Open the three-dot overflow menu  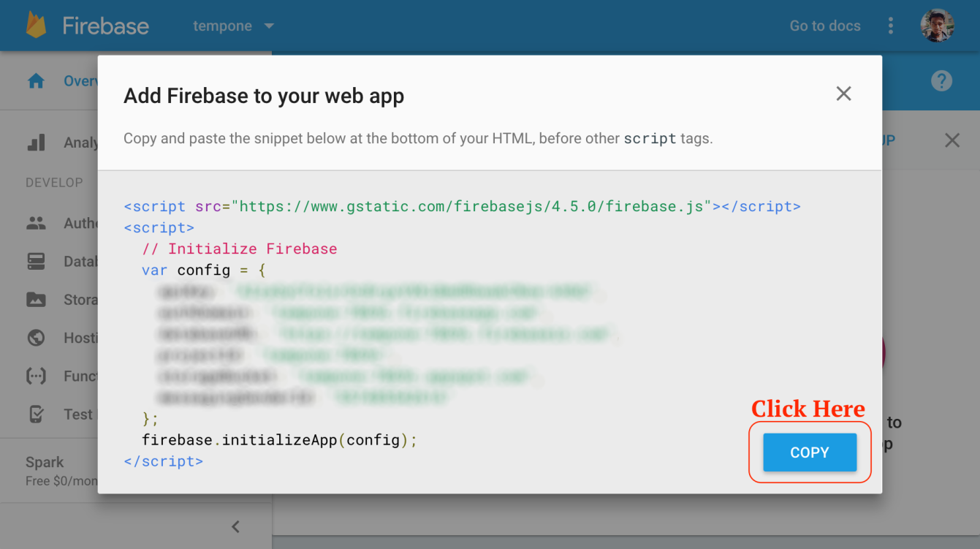pyautogui.click(x=890, y=26)
